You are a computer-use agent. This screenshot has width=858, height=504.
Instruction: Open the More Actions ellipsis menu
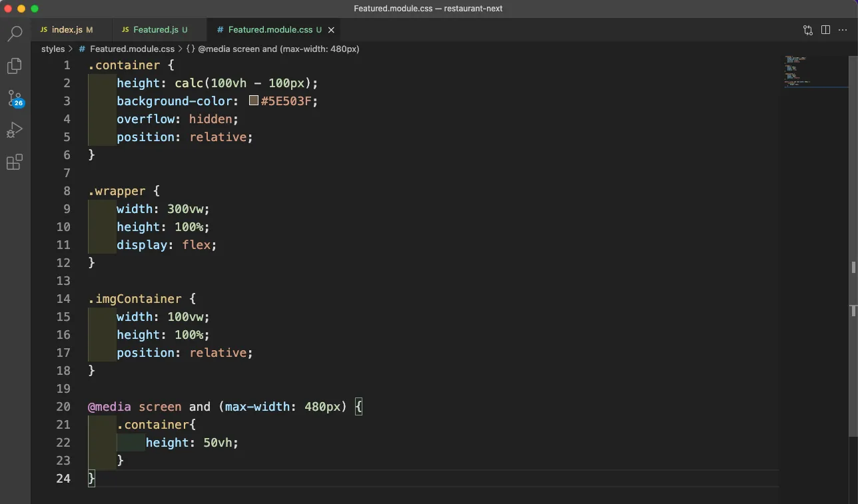[843, 30]
